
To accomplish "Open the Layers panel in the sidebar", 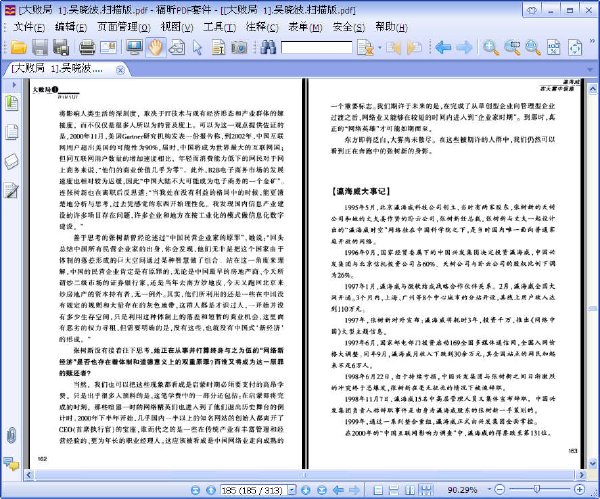I will click(11, 161).
